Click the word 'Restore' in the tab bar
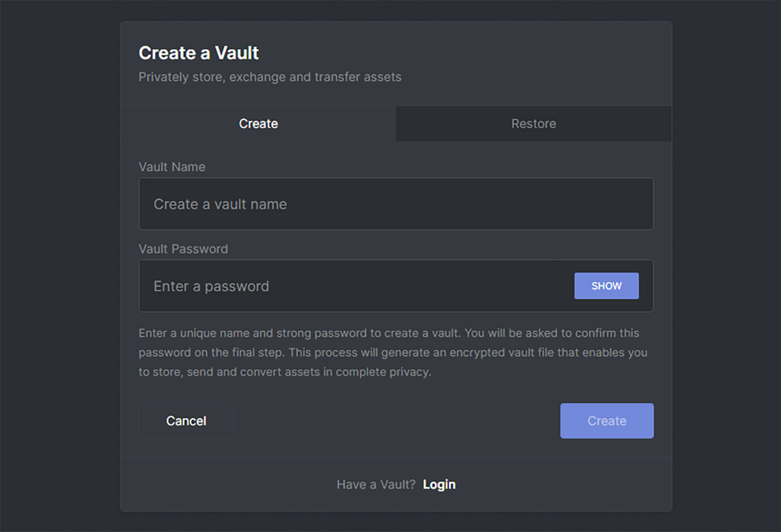This screenshot has height=532, width=781. (x=534, y=124)
